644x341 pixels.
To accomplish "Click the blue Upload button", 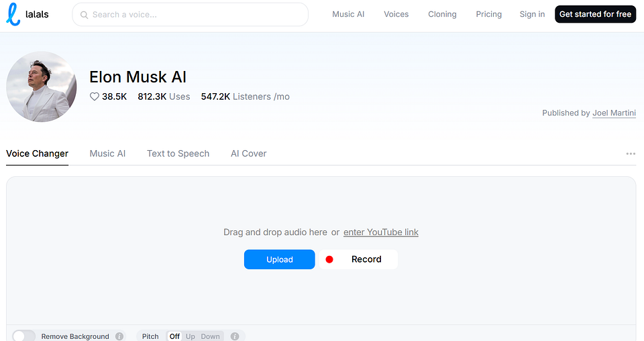I will [x=279, y=259].
